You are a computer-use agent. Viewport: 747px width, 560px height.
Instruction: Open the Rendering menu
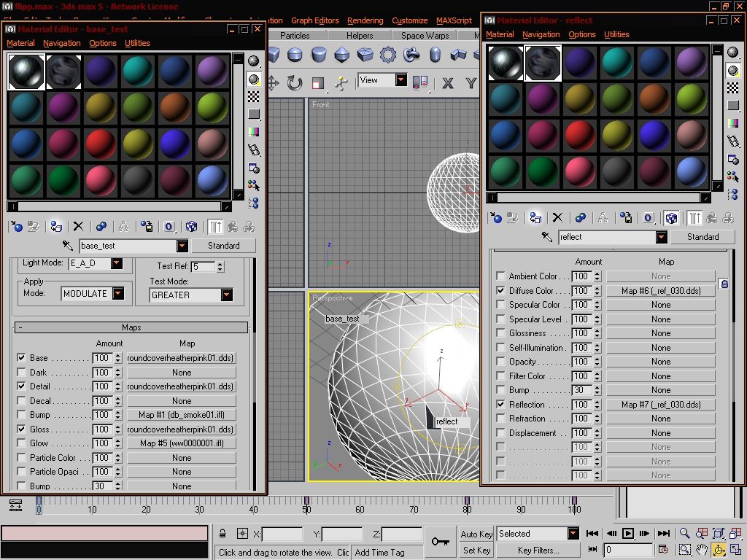[365, 20]
